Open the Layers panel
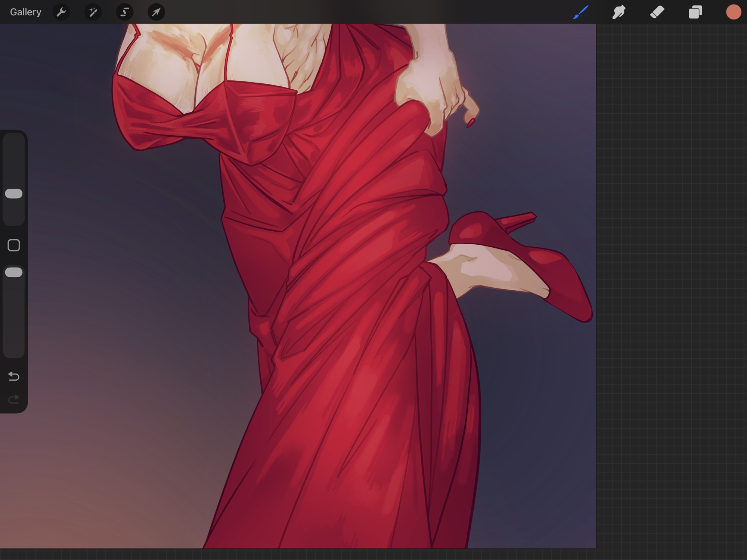Viewport: 747px width, 560px height. (x=695, y=12)
